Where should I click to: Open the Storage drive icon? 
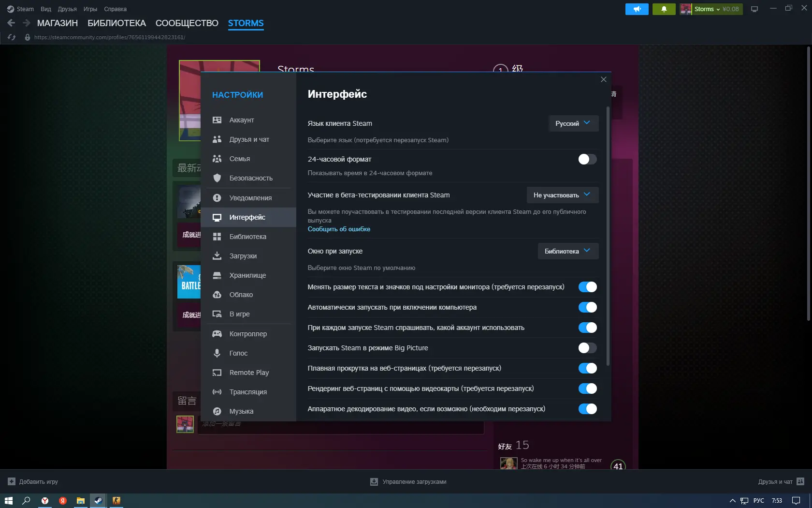pos(217,275)
